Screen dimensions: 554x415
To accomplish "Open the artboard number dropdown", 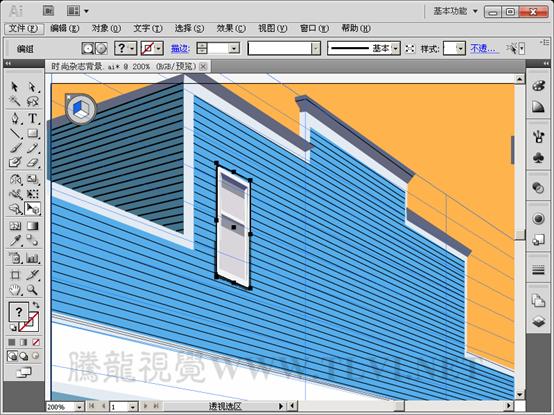I will [133, 407].
